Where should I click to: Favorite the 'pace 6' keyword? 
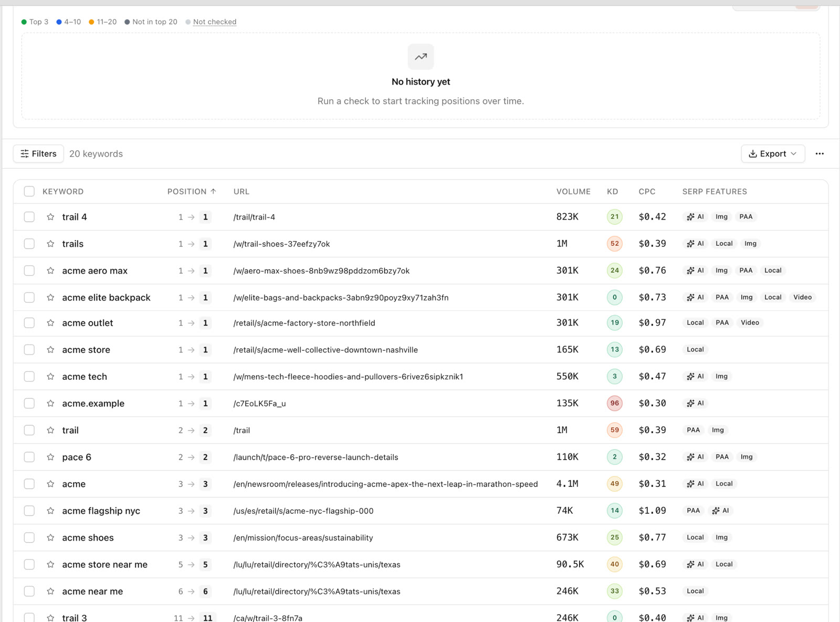[50, 457]
